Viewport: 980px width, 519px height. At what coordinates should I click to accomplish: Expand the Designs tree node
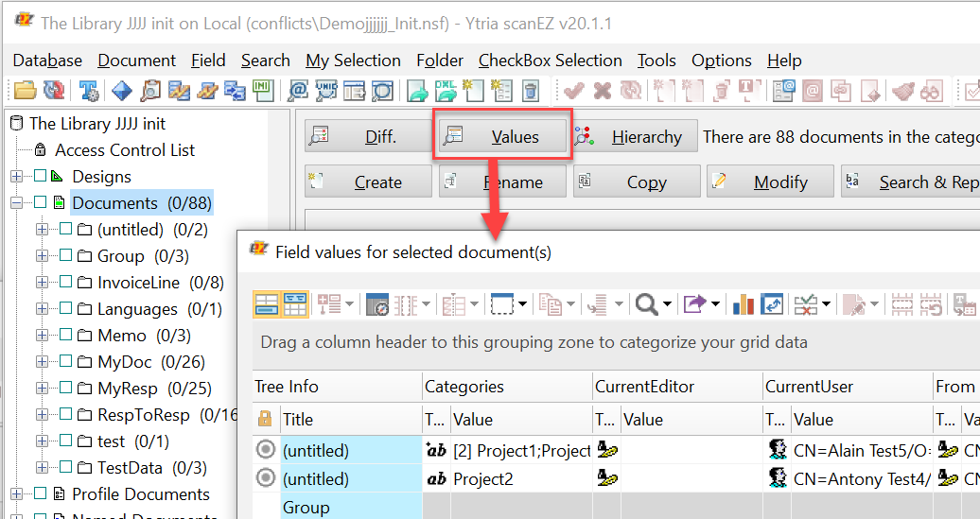17,177
